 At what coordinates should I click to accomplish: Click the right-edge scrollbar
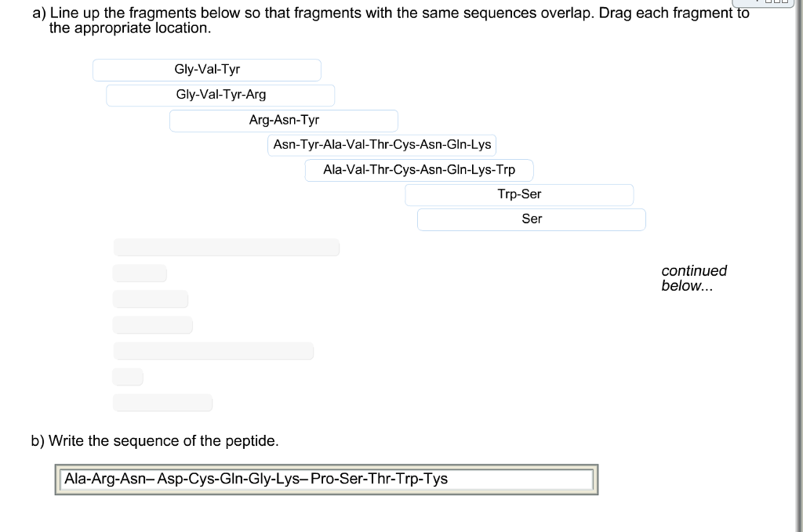798,266
